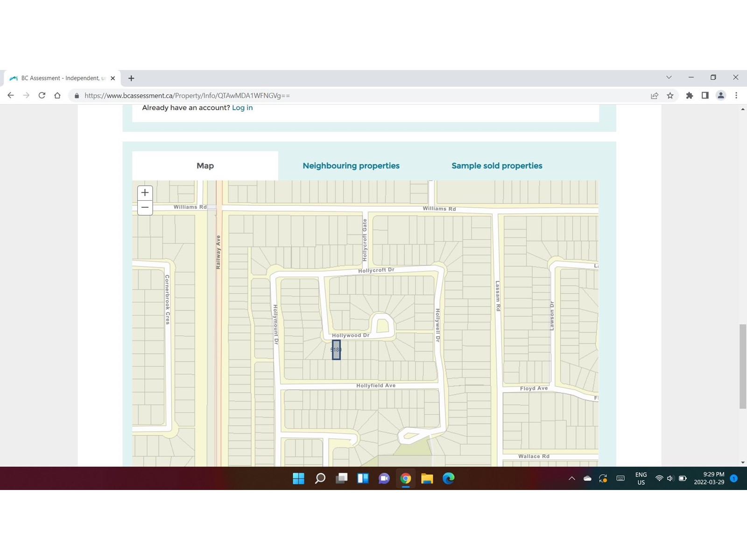Select the highlighted property parcel on map
This screenshot has height=560, width=747.
coord(336,350)
